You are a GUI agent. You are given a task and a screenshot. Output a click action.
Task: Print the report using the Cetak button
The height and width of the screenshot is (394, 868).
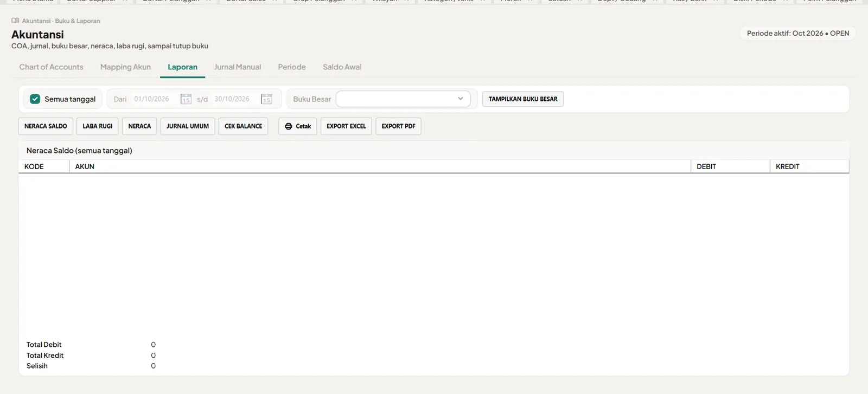pos(298,126)
